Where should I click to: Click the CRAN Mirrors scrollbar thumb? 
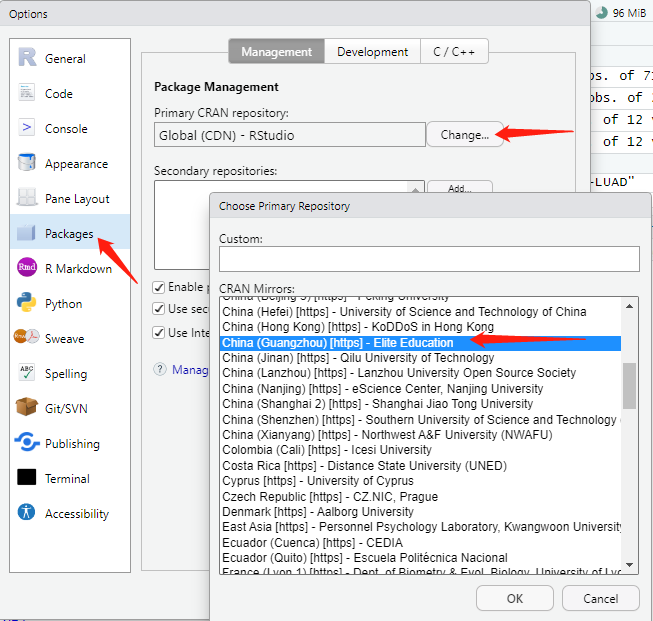point(629,386)
